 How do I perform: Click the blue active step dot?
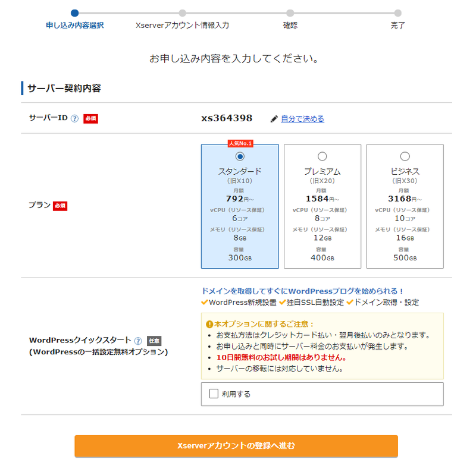75,13
